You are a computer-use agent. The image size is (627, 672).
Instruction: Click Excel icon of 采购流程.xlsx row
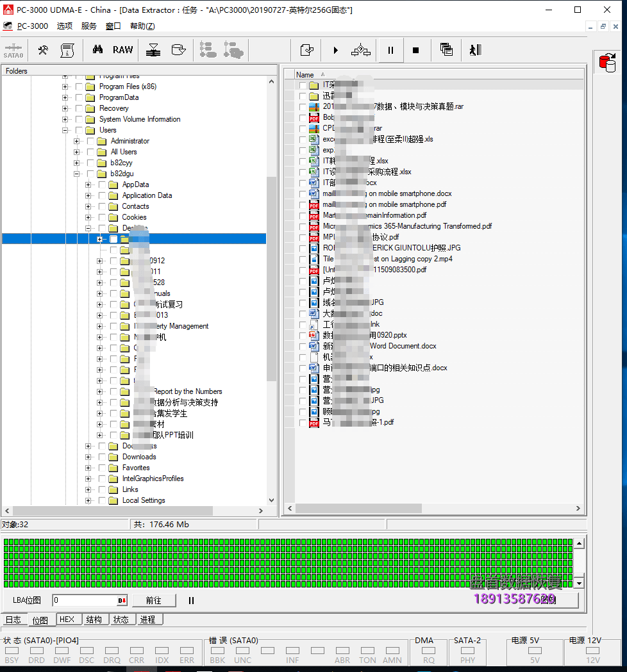[x=314, y=172]
